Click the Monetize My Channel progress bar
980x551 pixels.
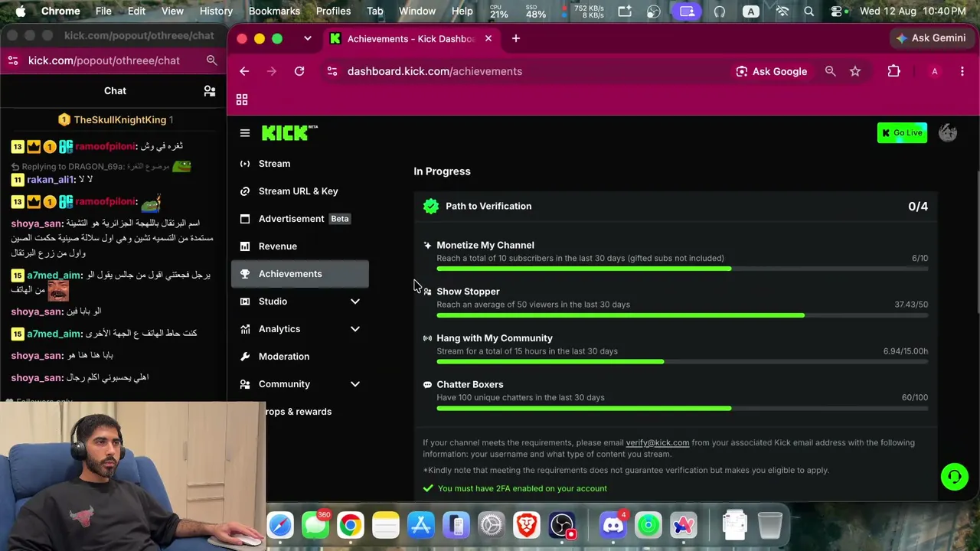[x=682, y=269]
